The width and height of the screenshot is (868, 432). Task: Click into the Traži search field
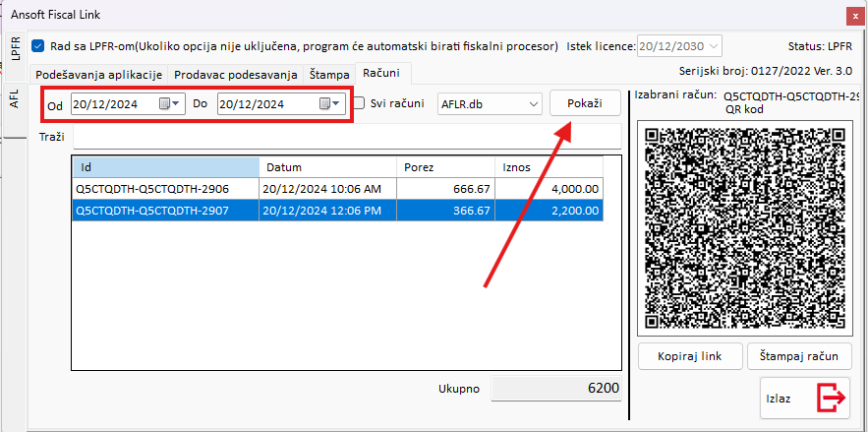pyautogui.click(x=347, y=136)
